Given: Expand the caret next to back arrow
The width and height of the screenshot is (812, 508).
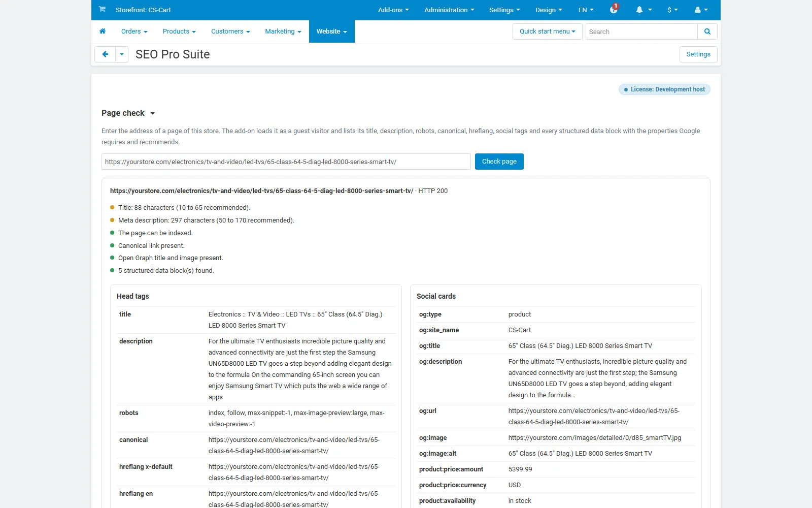Looking at the screenshot, I should tap(122, 54).
